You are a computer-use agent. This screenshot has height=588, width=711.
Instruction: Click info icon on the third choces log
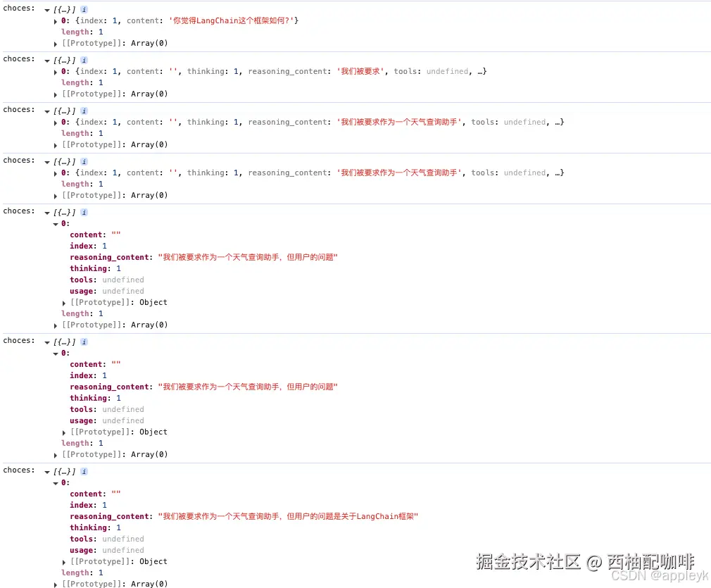click(83, 111)
